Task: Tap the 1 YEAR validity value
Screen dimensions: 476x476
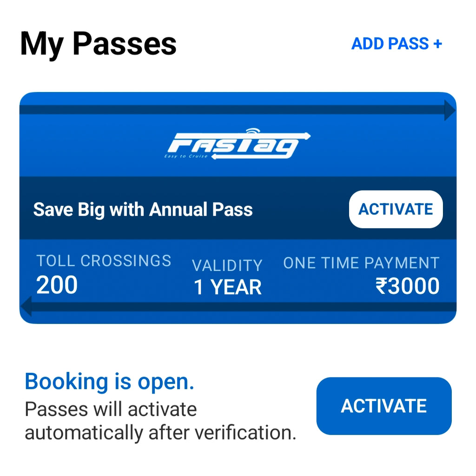Action: [227, 288]
